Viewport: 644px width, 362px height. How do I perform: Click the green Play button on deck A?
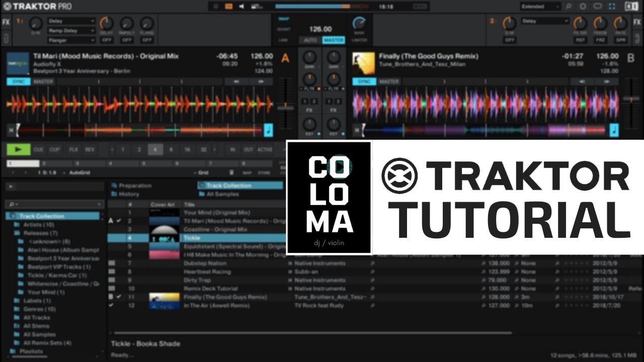click(19, 149)
